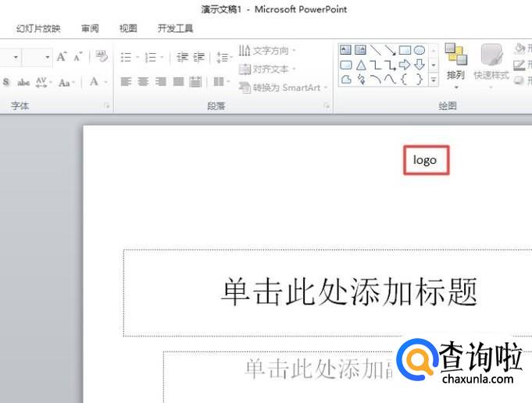Open the 段落 paragraph dialog launcher
This screenshot has width=532, height=403.
pos(327,106)
